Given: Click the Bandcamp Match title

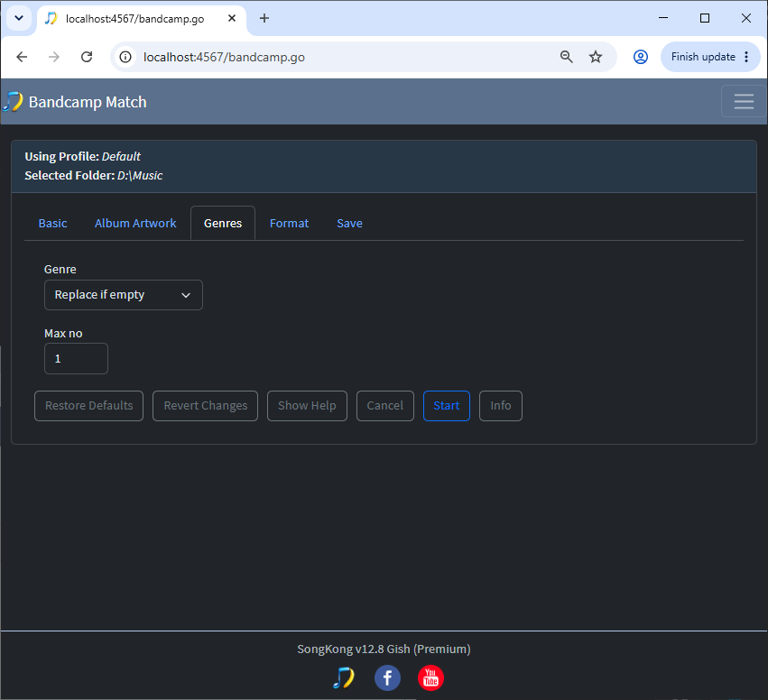Looking at the screenshot, I should click(88, 102).
